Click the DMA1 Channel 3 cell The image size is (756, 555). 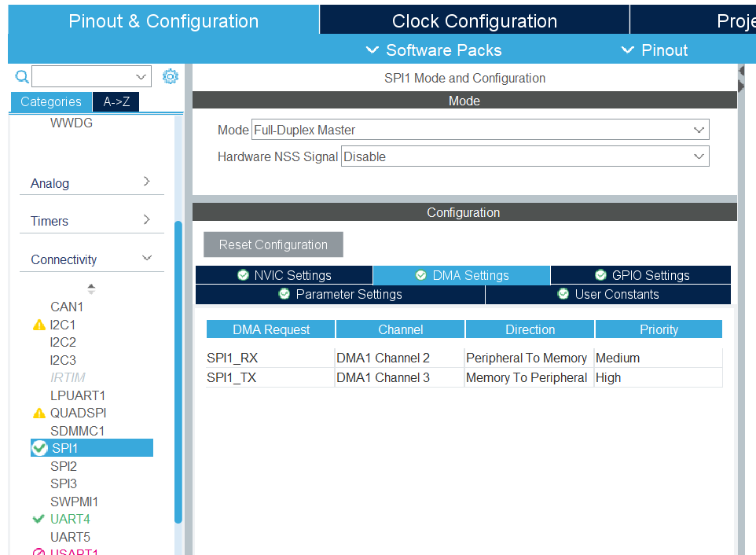coord(400,377)
